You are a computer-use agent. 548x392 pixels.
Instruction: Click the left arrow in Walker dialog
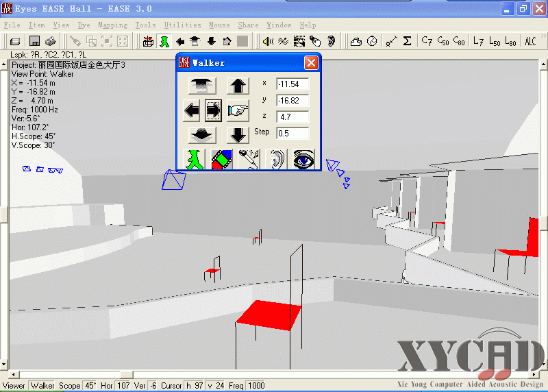(x=192, y=110)
